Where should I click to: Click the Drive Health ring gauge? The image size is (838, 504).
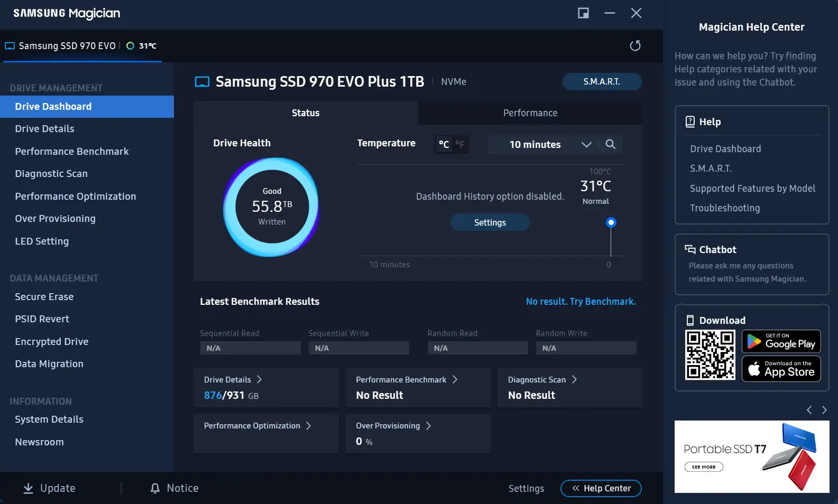[272, 207]
